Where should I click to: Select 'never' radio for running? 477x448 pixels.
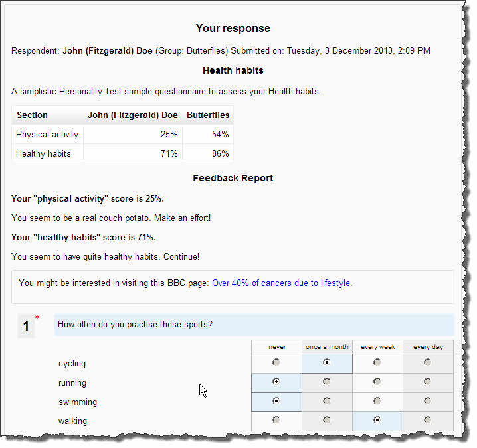[276, 382]
